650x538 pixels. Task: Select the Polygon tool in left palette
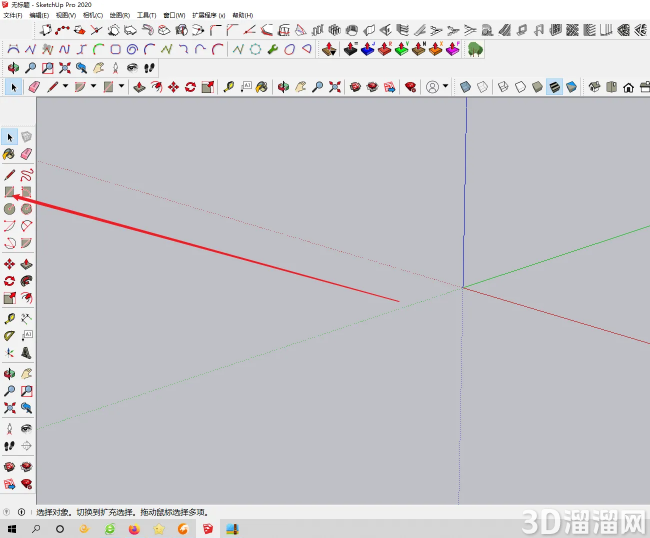coord(26,208)
